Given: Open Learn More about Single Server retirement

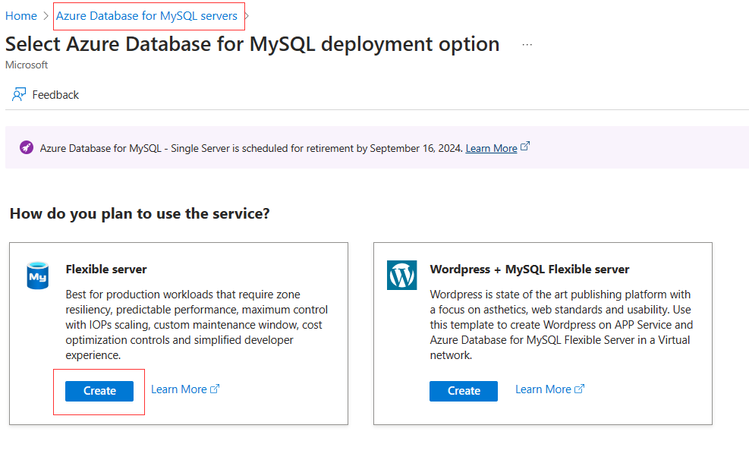Looking at the screenshot, I should (x=491, y=148).
